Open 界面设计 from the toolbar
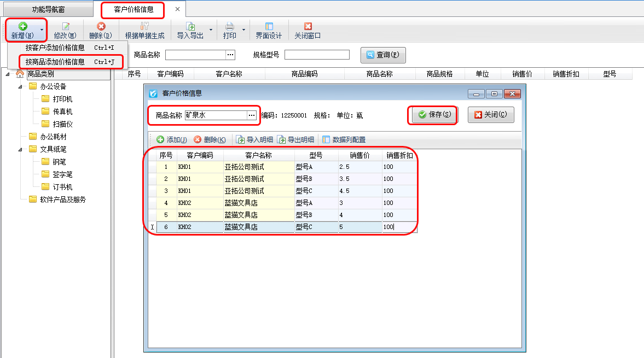Screen dimensions: 644x358 [269, 26]
